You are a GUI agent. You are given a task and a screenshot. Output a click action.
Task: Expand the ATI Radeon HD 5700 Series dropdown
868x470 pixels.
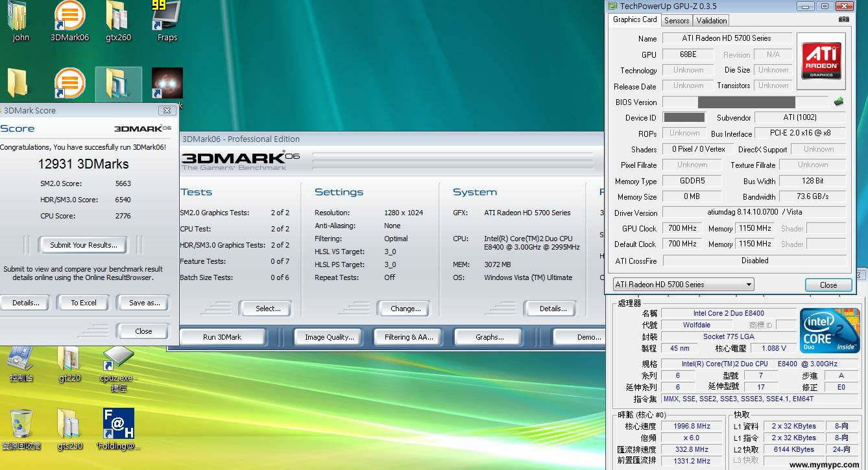point(749,285)
